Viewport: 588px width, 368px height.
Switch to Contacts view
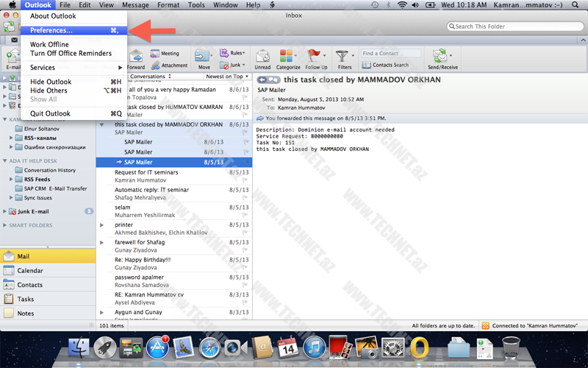pos(48,285)
